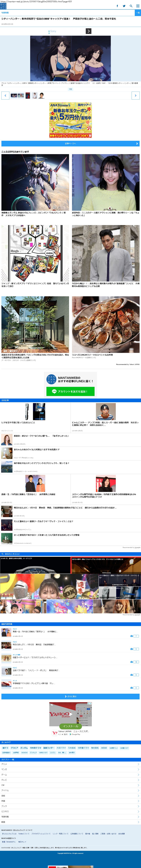Open the 大人に勧めたい！ グッド・ファイト sponsored link
141x868 pixels.
point(43,521)
